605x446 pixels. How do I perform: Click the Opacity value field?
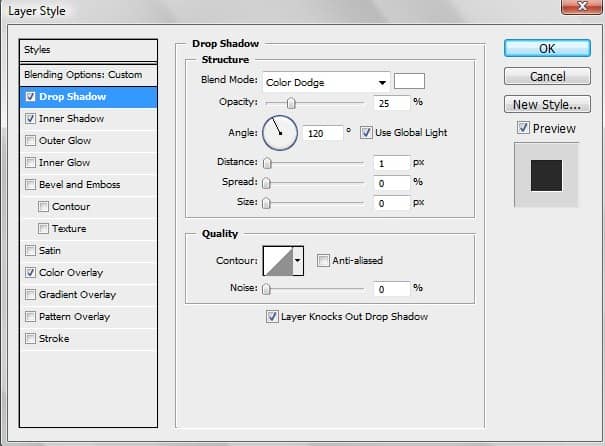click(391, 103)
